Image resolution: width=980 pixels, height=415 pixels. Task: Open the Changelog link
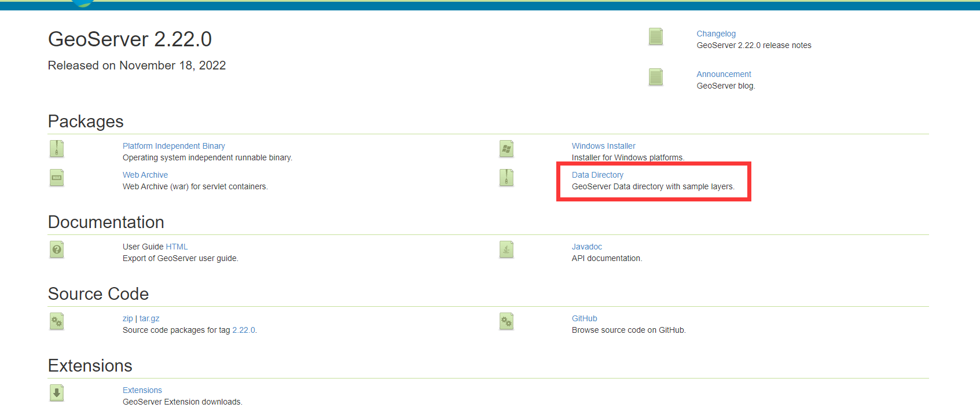[x=716, y=34]
